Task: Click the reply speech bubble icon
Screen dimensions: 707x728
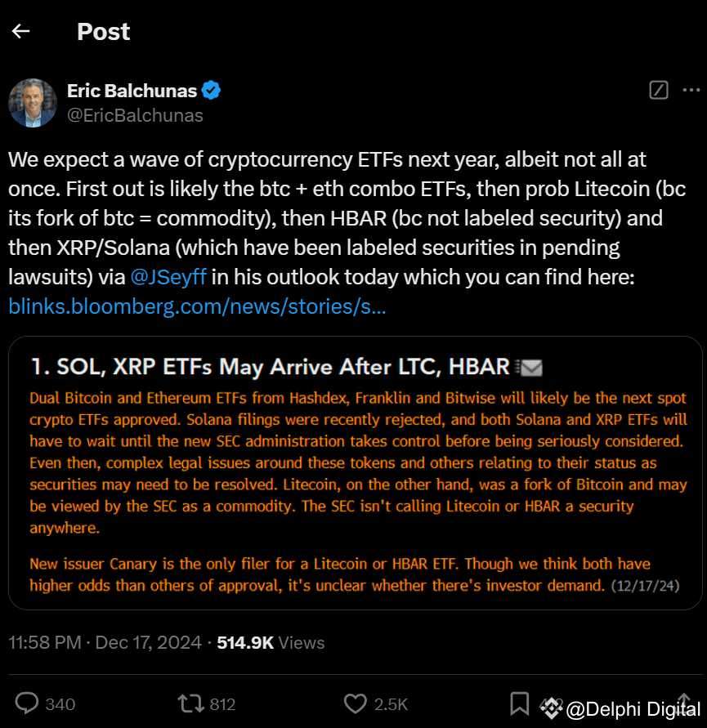Action: 29,703
